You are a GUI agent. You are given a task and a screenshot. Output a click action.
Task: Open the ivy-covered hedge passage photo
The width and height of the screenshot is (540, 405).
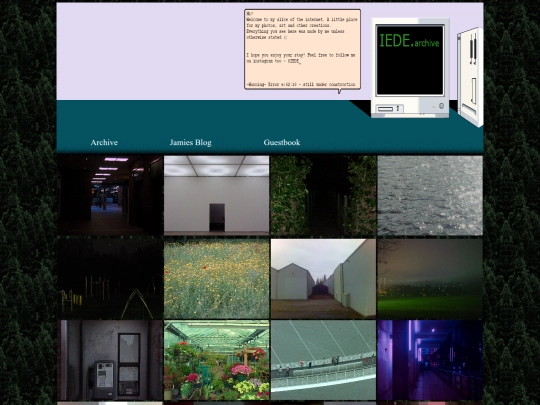pos(323,195)
